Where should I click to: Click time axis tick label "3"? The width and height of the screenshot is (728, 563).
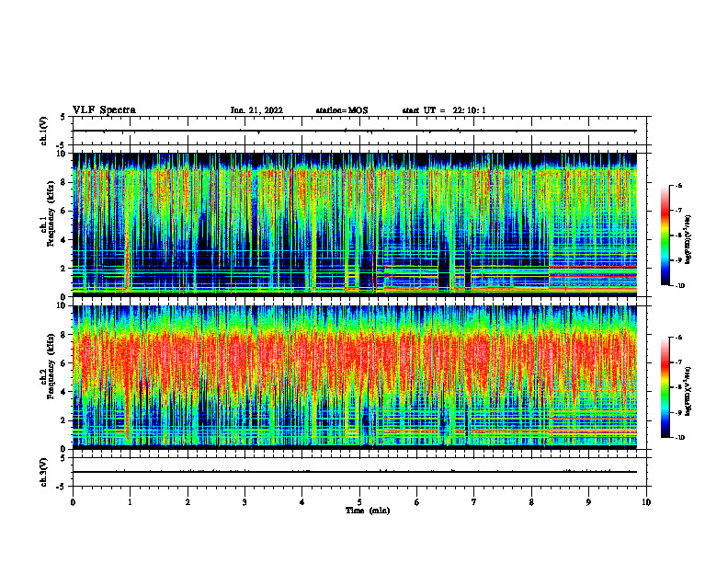tap(245, 502)
